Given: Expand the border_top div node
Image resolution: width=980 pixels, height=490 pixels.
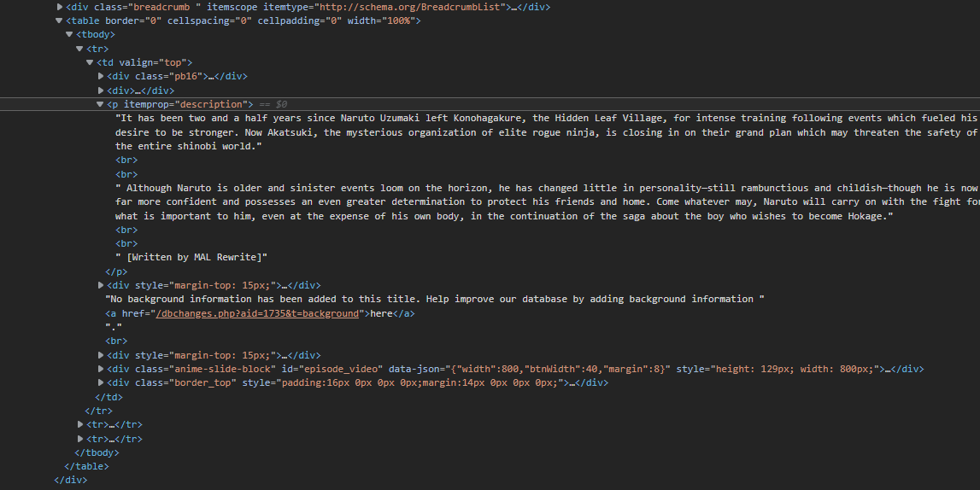Looking at the screenshot, I should (x=101, y=382).
